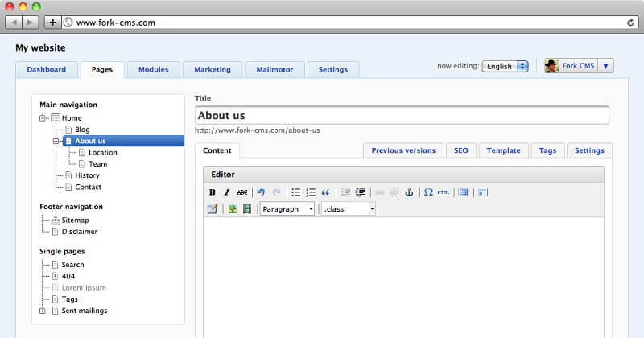This screenshot has height=338, width=644.
Task: Open the Fork CMS user name link
Action: pyautogui.click(x=578, y=66)
